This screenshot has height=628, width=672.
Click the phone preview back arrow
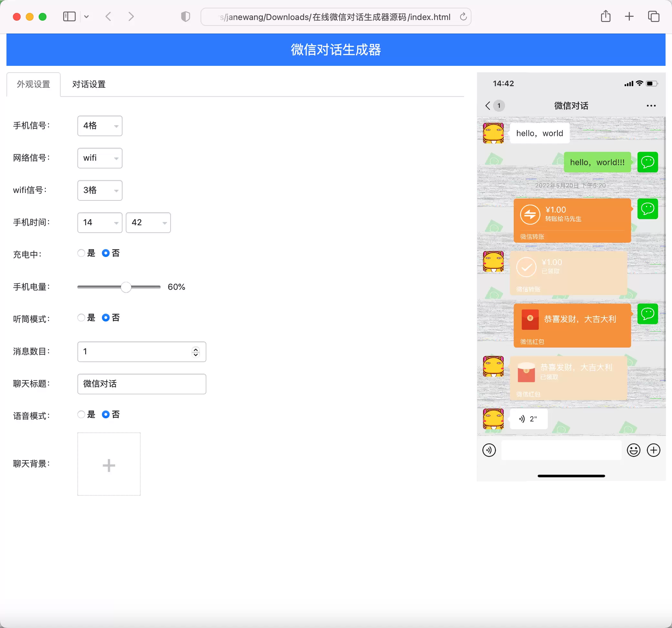(488, 106)
